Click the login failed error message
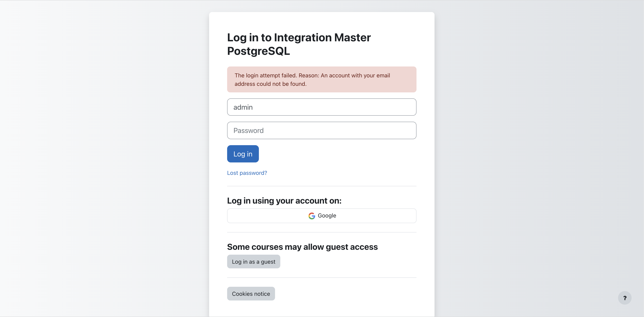Viewport: 644px width, 317px height. coord(321,79)
